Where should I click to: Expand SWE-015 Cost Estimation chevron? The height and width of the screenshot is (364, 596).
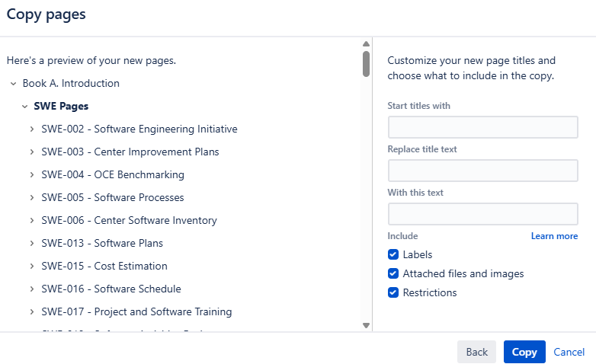[31, 267]
